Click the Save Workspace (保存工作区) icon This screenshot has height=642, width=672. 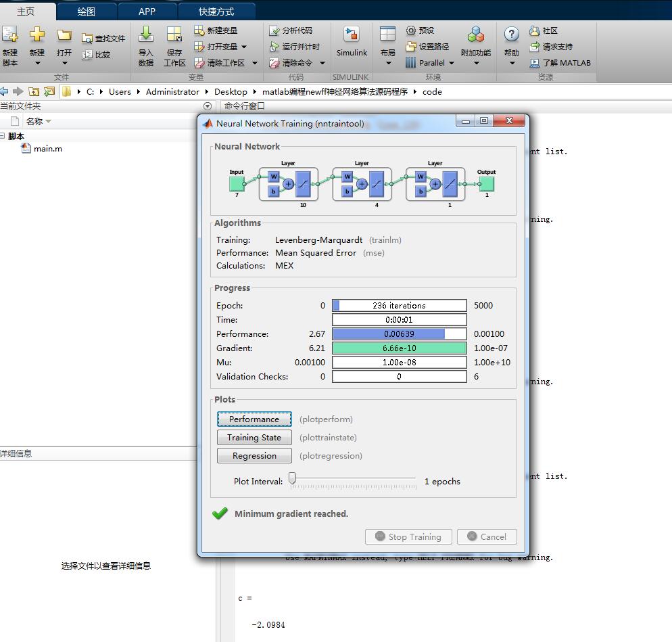pyautogui.click(x=174, y=35)
